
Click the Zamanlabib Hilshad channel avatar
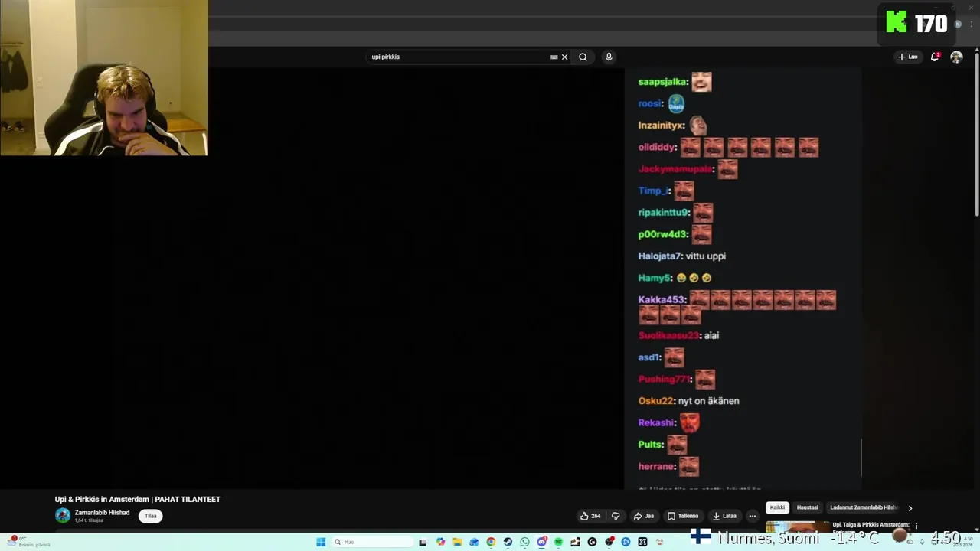point(63,516)
